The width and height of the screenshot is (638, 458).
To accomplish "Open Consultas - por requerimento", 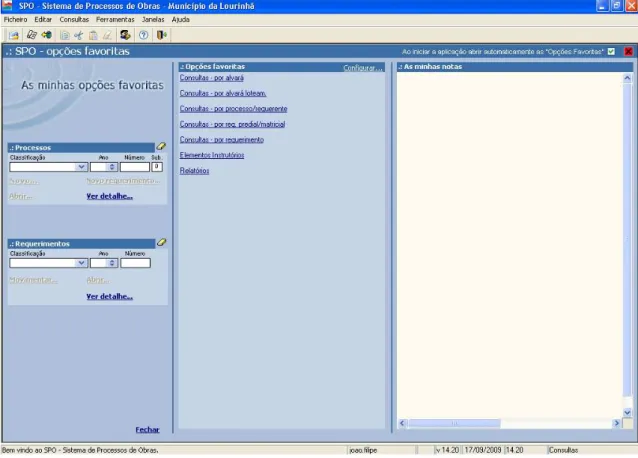I will coord(222,140).
